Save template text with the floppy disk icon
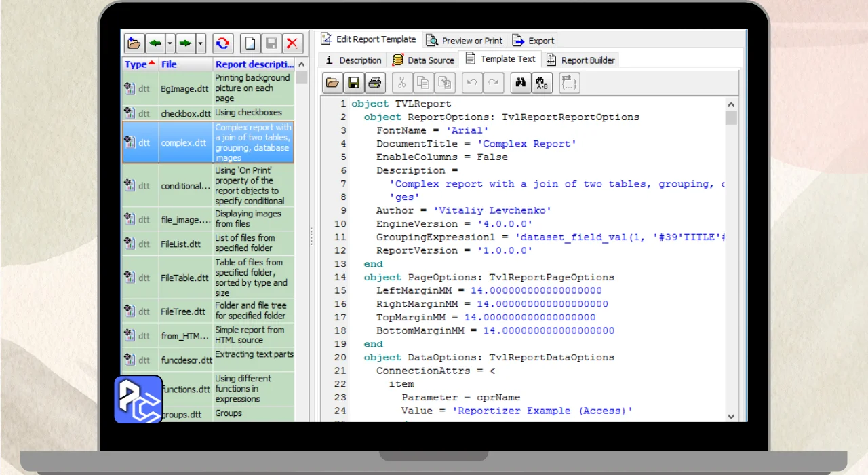The image size is (868, 475). pyautogui.click(x=353, y=83)
